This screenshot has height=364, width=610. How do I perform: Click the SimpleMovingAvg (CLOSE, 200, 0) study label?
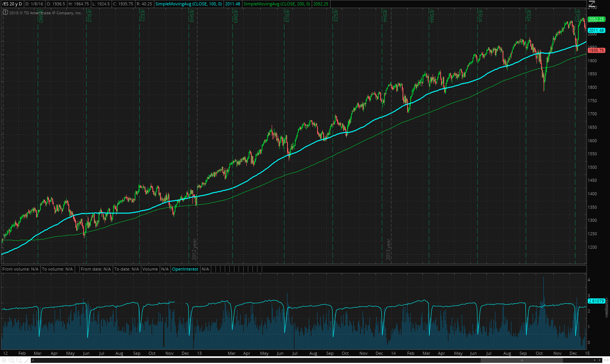[277, 4]
